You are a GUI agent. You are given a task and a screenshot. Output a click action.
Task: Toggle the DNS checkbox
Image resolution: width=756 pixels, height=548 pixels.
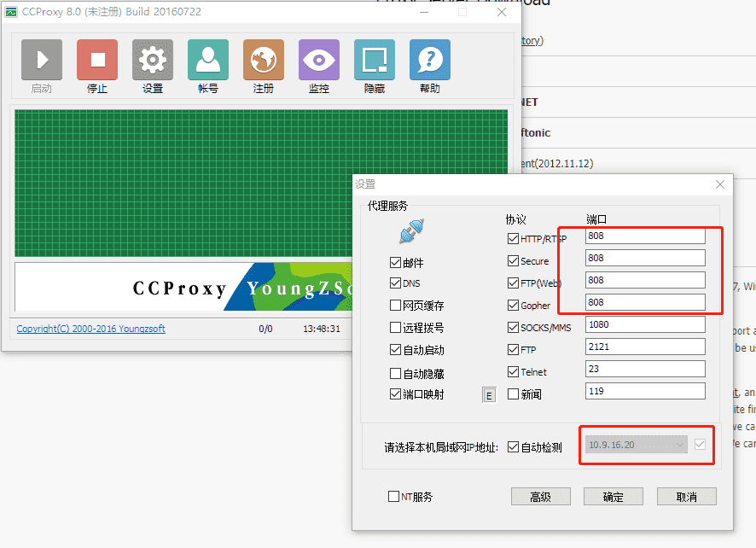[x=395, y=283]
